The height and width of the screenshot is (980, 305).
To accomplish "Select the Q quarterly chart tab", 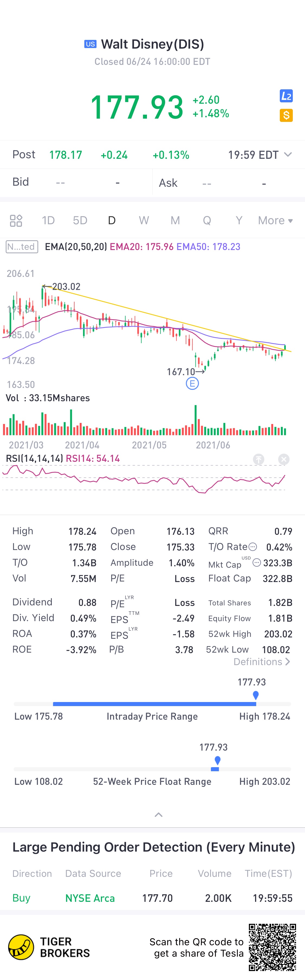I will click(207, 221).
